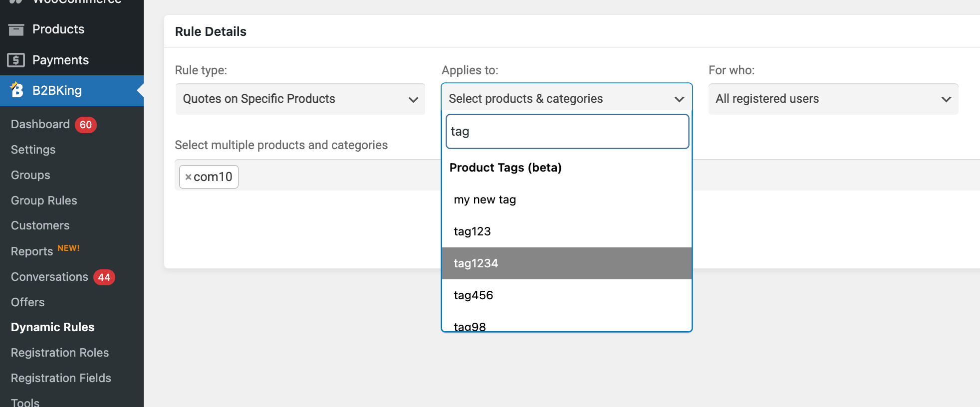Select the 'my new tag' option

tap(567, 200)
